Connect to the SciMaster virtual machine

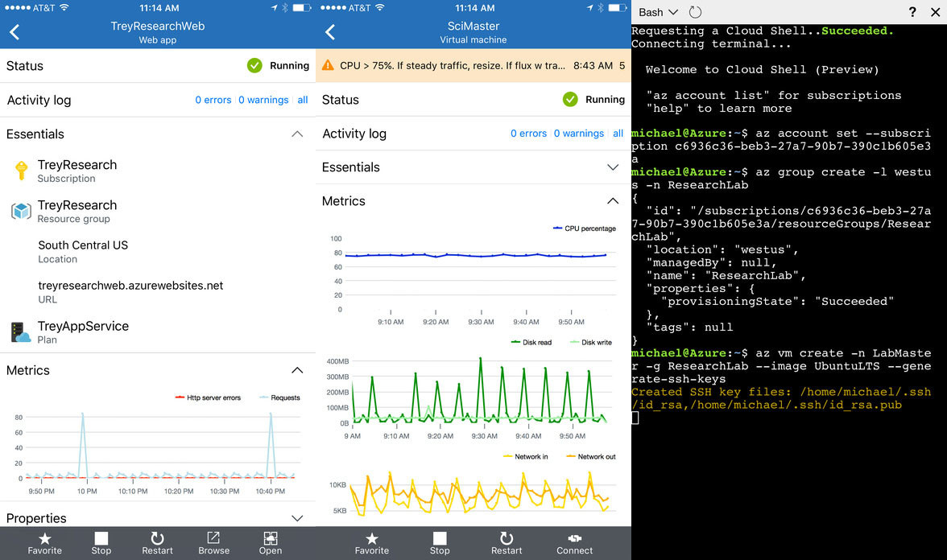point(574,543)
